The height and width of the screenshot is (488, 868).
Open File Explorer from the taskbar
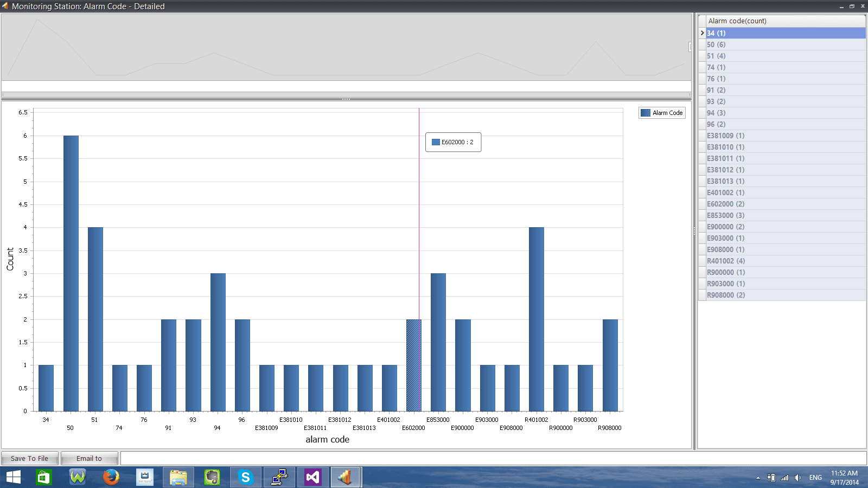(178, 477)
